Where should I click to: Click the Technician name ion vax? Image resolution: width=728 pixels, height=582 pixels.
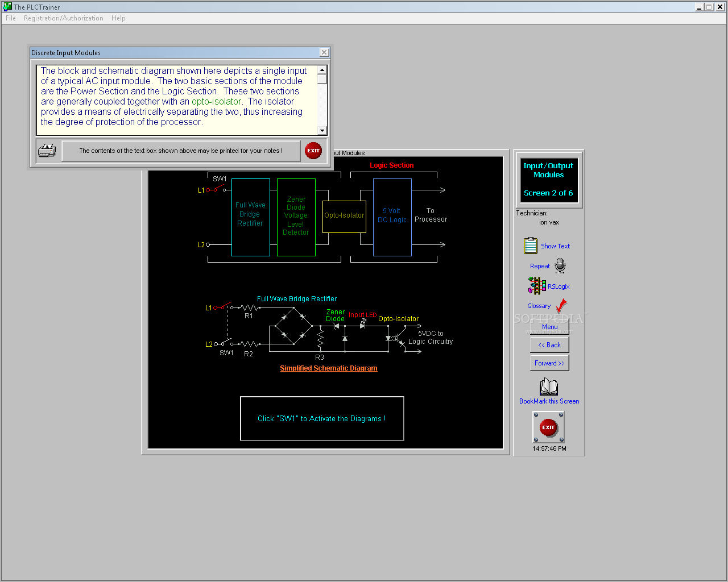[x=549, y=223]
